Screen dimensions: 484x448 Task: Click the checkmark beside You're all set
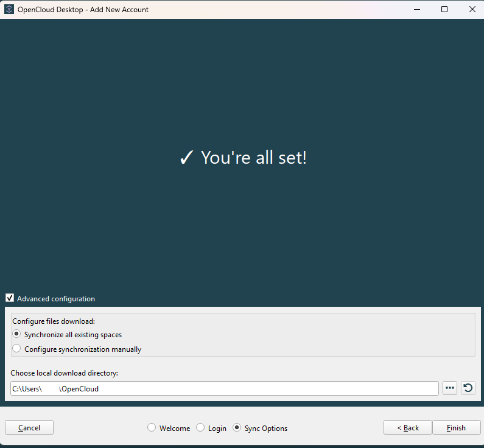click(x=186, y=158)
